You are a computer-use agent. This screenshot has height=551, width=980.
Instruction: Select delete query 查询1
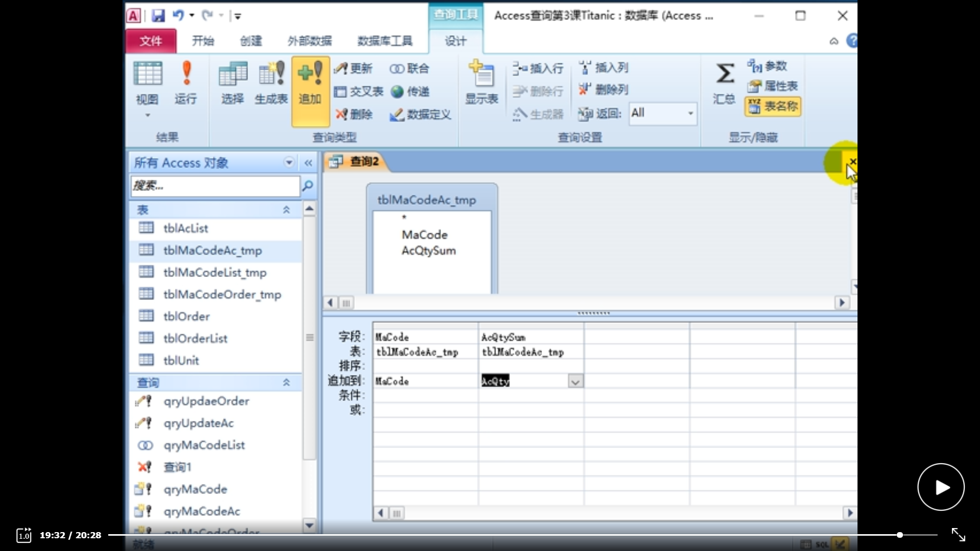pyautogui.click(x=216, y=467)
